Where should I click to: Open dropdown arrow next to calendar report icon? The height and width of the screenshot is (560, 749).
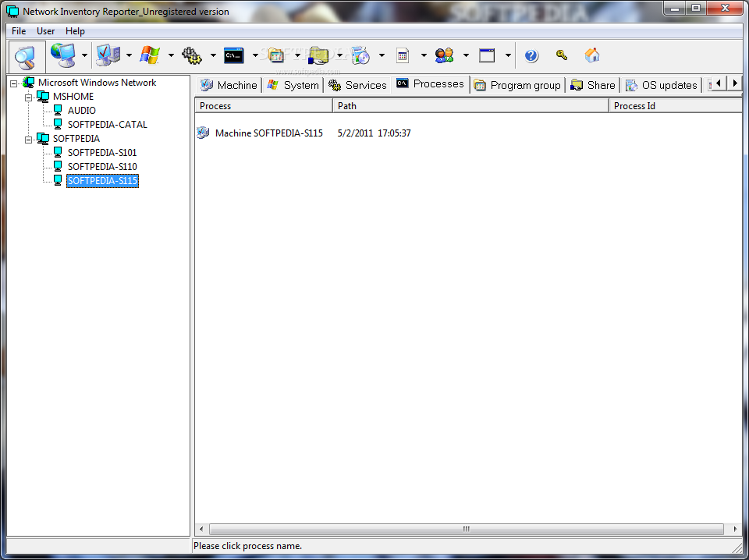[x=423, y=55]
